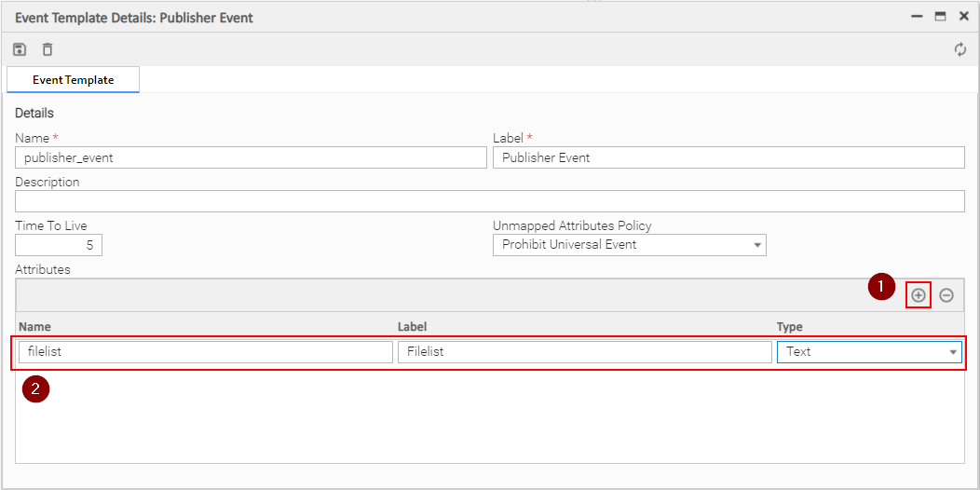
Task: Minimize the Event Template Details window
Action: pos(917,17)
